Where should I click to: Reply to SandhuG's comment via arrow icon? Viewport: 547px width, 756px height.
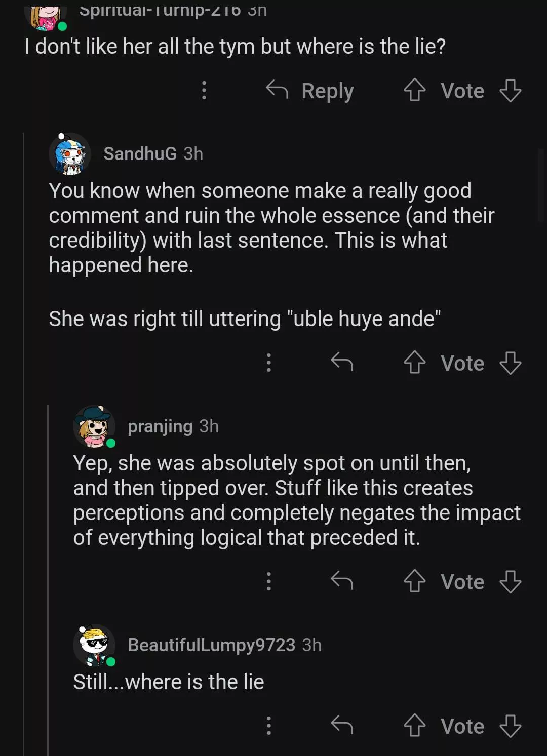(x=341, y=362)
